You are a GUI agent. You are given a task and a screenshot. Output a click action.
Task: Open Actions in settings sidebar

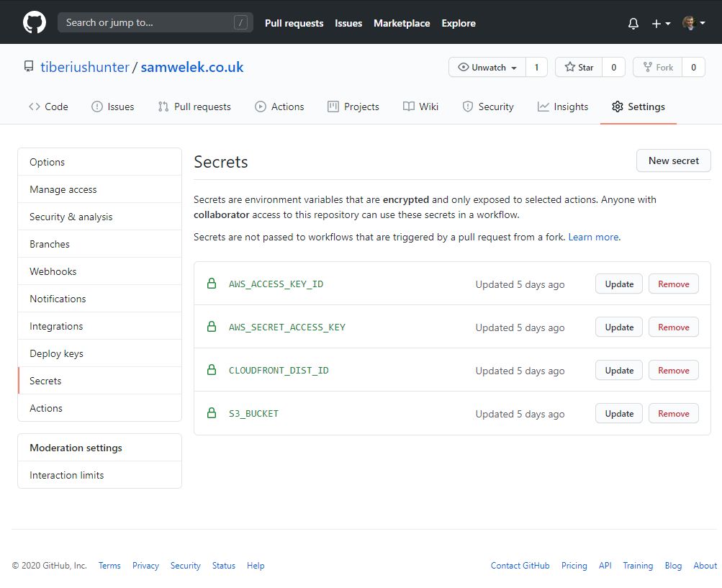[99, 408]
